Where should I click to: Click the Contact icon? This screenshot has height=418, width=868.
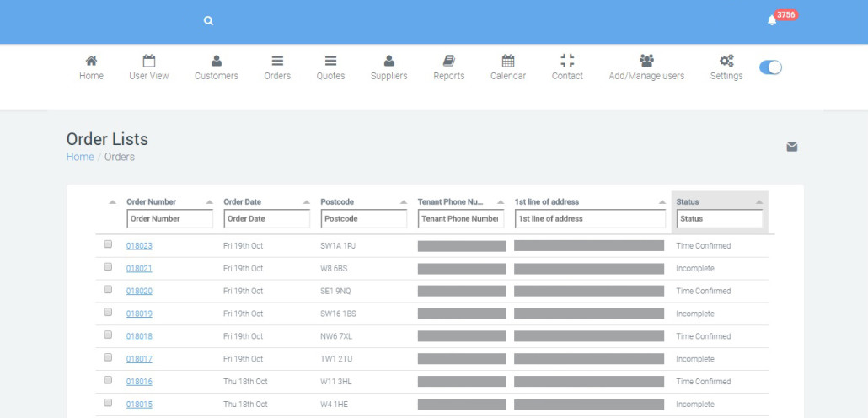[x=567, y=61]
